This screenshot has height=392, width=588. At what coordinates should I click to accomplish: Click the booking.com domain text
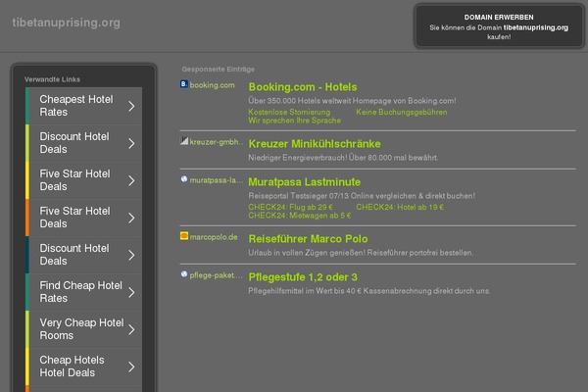click(x=212, y=85)
